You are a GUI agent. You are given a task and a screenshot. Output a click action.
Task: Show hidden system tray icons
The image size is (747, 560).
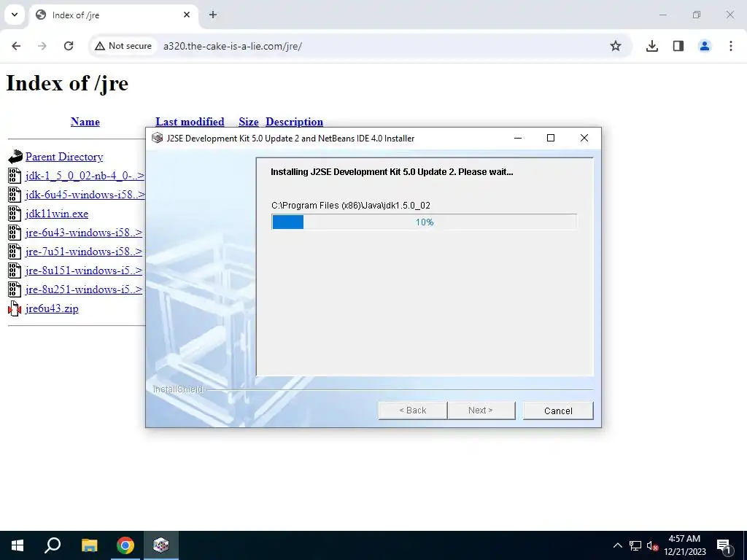pos(617,545)
